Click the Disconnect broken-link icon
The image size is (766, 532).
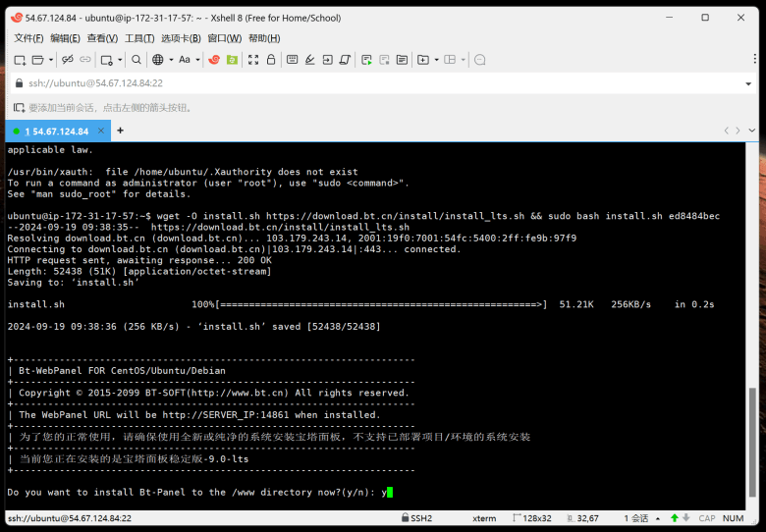[68, 60]
